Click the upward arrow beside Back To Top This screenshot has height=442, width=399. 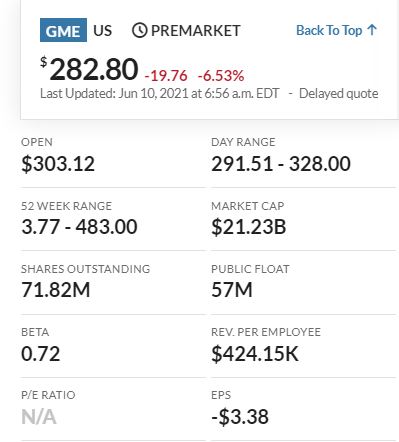click(372, 30)
